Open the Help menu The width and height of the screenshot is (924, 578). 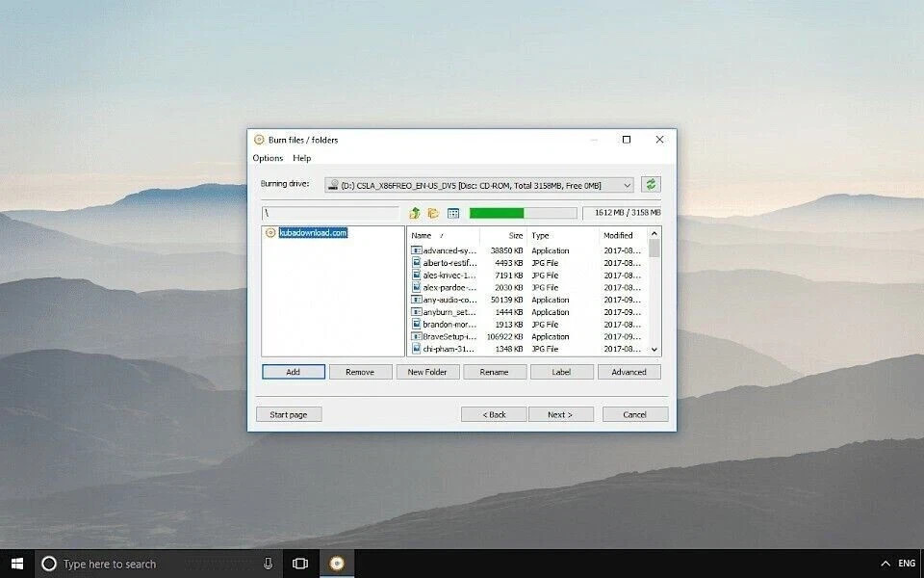pos(300,158)
